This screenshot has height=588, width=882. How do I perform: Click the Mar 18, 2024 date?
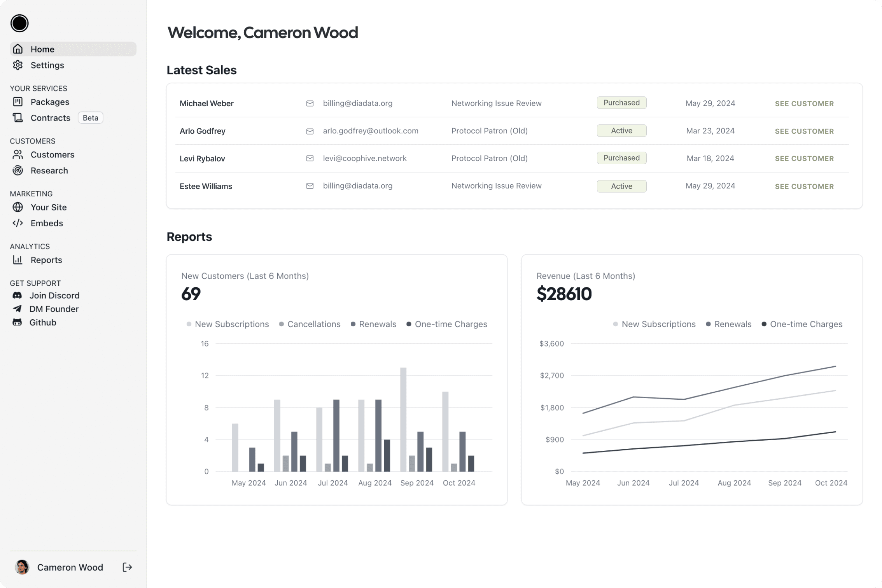pos(710,158)
